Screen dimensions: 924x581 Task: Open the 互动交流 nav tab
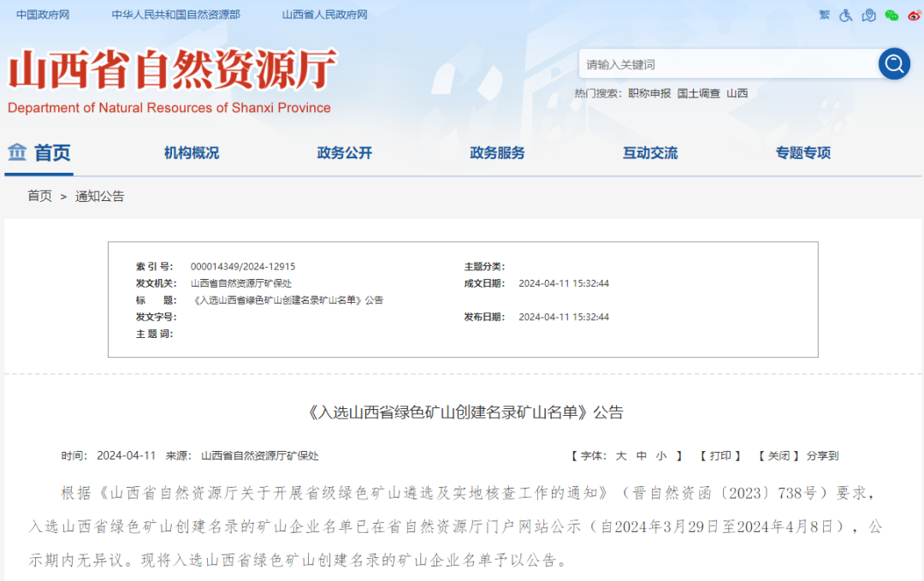click(650, 153)
